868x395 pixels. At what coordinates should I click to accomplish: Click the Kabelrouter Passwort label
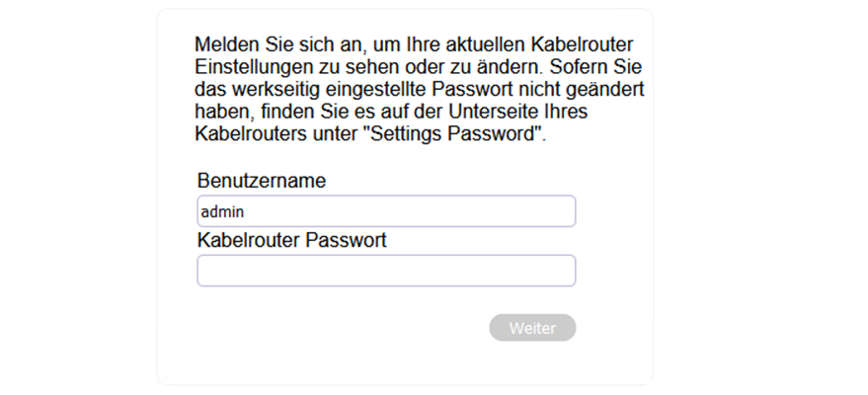tap(291, 241)
